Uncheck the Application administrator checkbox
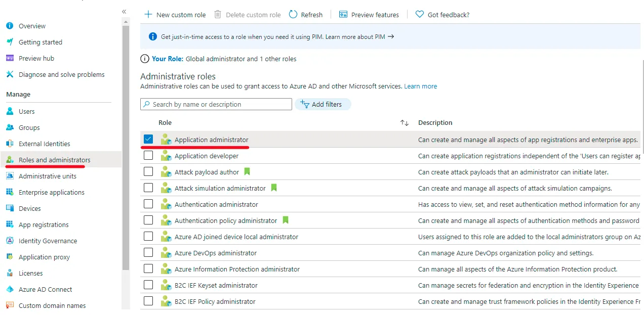The height and width of the screenshot is (315, 644). point(148,139)
